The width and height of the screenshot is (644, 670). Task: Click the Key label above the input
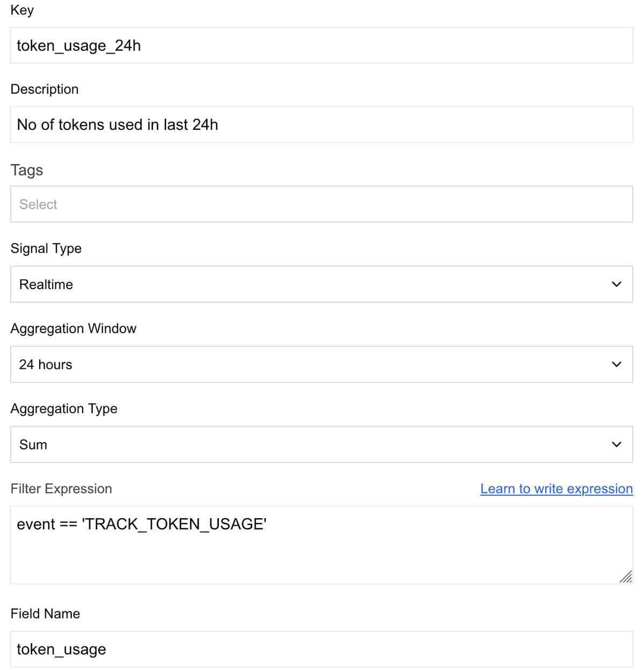(22, 10)
